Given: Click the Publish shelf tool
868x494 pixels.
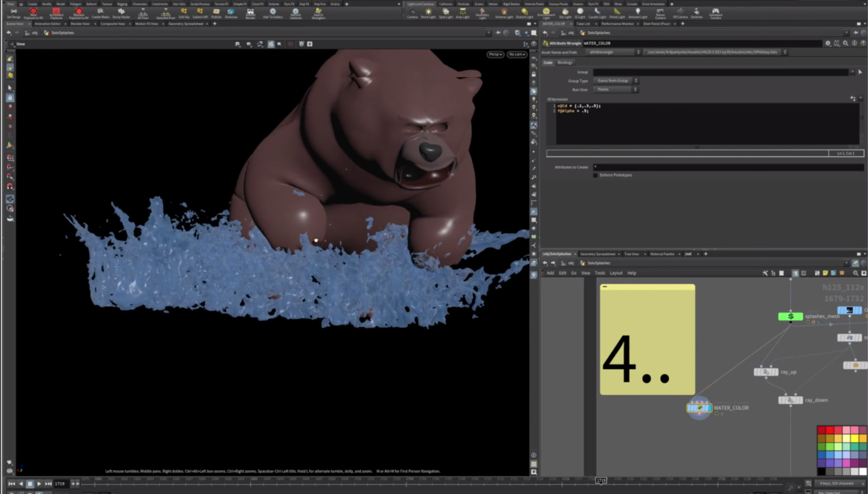Looking at the screenshot, I should 216,13.
